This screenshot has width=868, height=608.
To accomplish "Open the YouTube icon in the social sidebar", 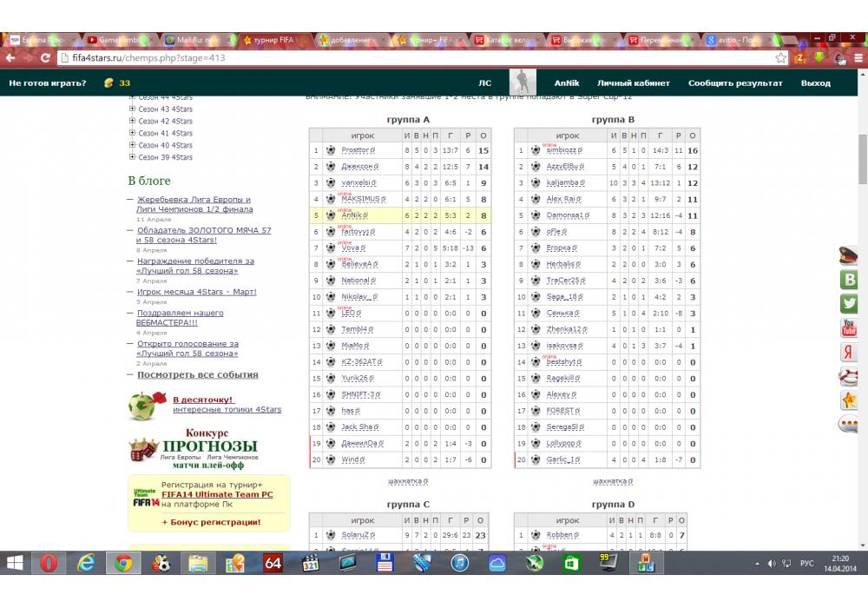I will 848,328.
